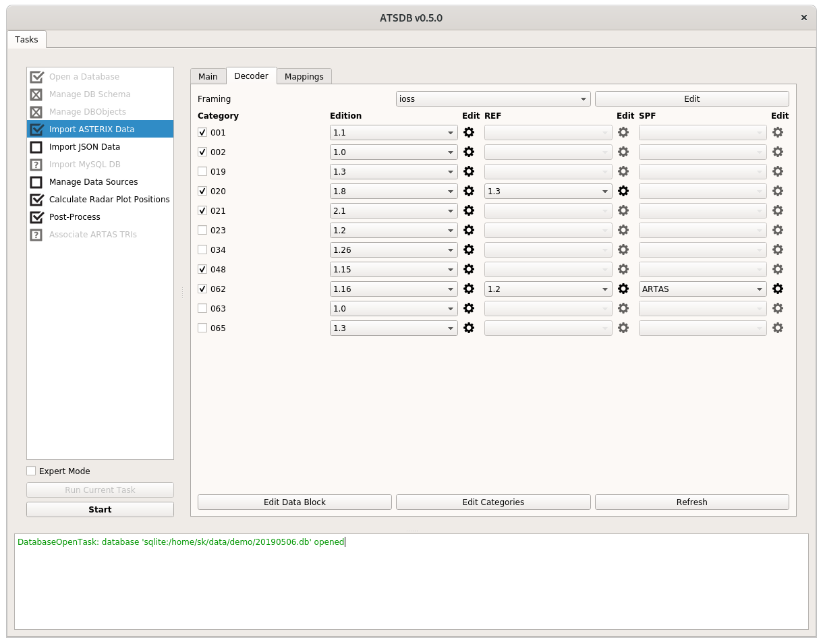Uncheck category 048 checkbox
The image size is (823, 644).
point(202,270)
